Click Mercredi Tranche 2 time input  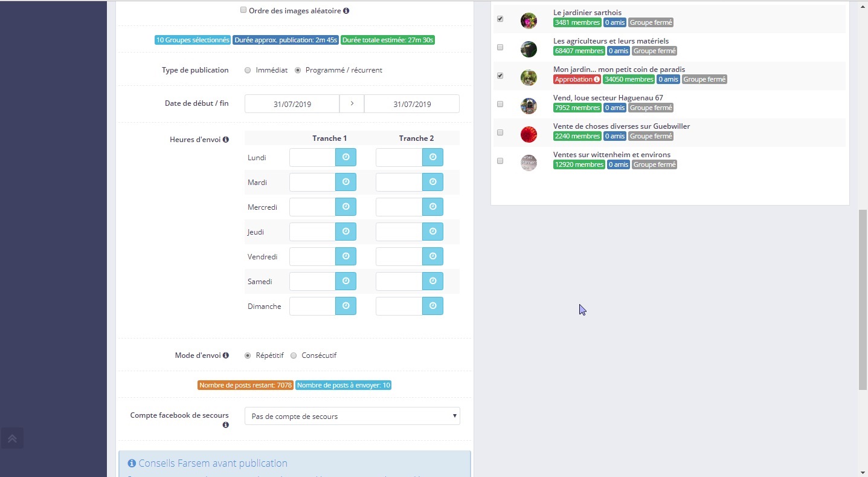(399, 207)
